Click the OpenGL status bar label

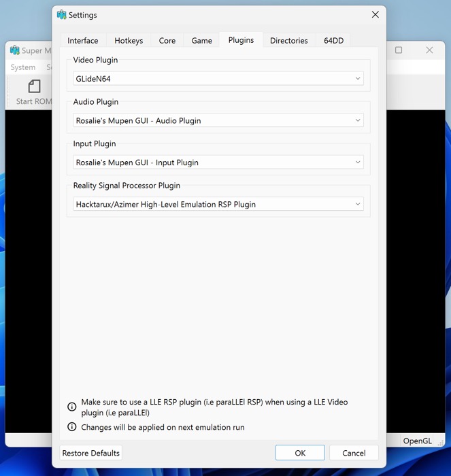click(x=417, y=441)
